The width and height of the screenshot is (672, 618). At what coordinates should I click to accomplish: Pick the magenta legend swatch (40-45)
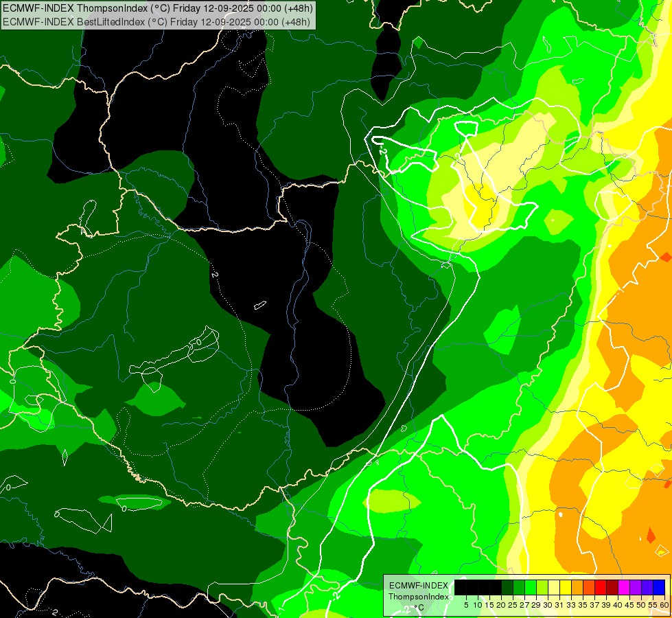click(x=623, y=587)
